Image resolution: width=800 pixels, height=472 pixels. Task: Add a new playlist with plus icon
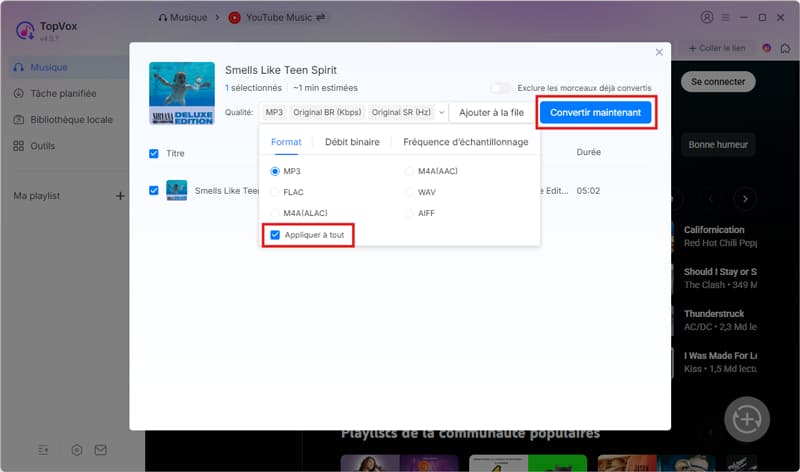120,195
